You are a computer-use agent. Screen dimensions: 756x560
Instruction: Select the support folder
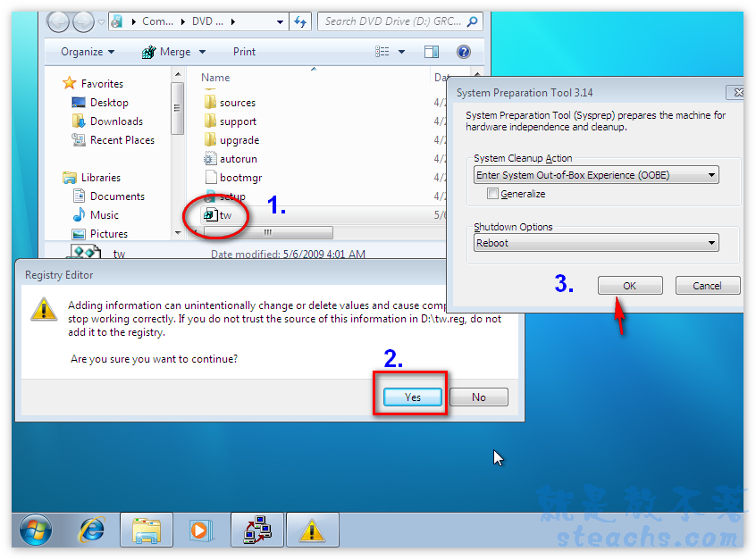230,121
